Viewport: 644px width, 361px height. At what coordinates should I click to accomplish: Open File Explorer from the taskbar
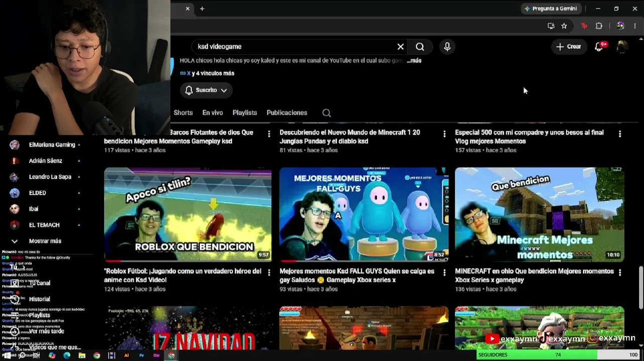click(x=82, y=355)
